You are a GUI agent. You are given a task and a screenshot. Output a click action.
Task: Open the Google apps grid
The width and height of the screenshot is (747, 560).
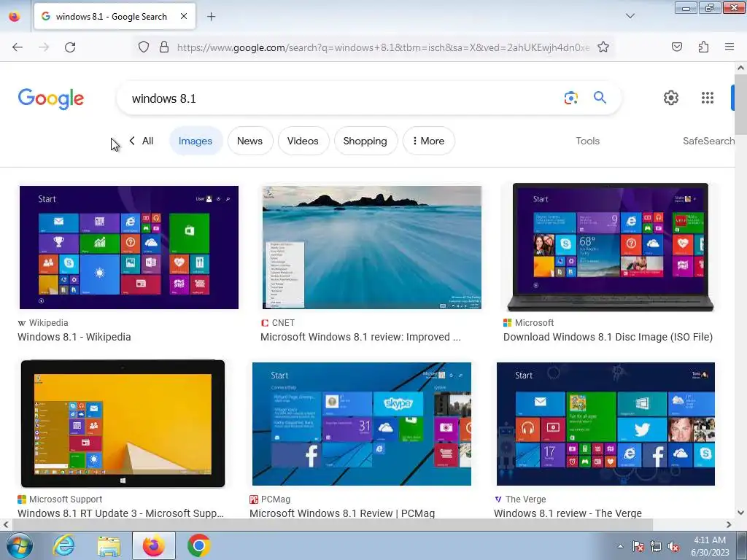(x=708, y=98)
